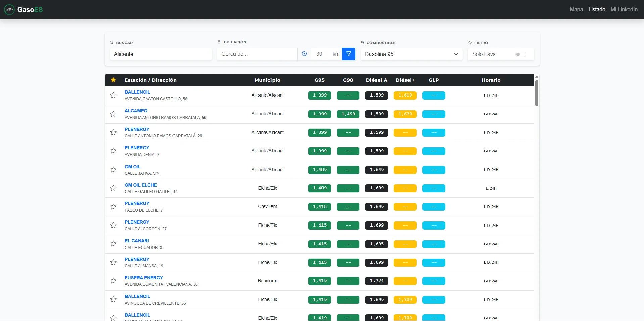
Task: Click Benidorm municipality cell
Action: coord(267,281)
